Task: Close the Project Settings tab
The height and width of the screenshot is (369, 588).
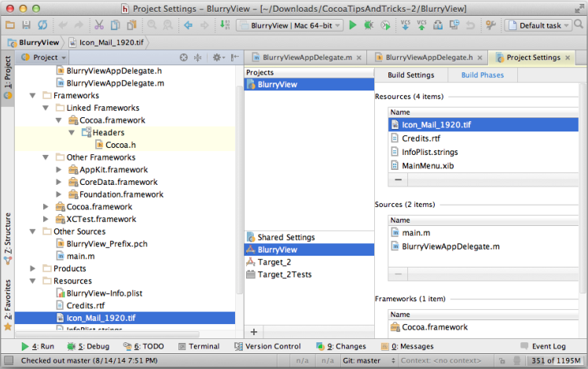Action: 568,57
